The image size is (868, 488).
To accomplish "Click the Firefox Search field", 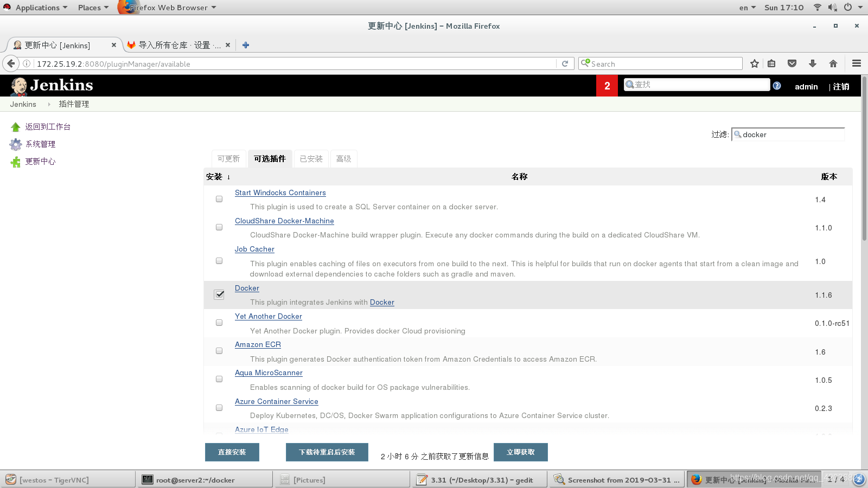I will 660,63.
